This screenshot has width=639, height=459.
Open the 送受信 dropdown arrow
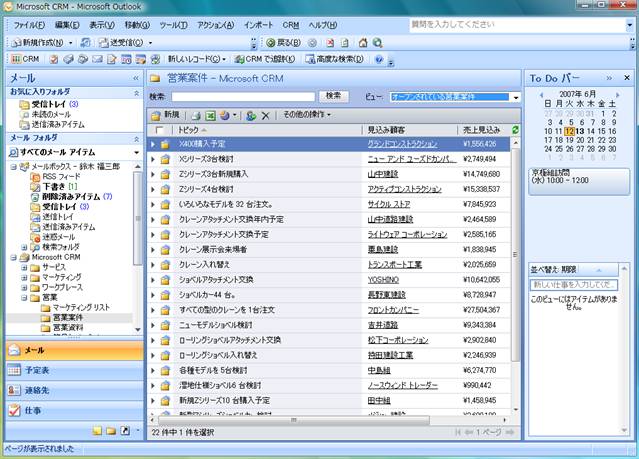(150, 43)
